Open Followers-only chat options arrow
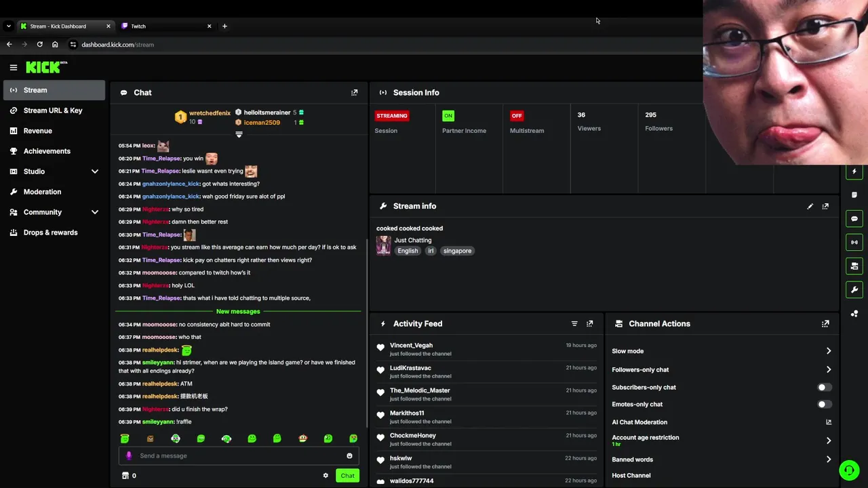Screen dimensions: 868x488 (828, 370)
